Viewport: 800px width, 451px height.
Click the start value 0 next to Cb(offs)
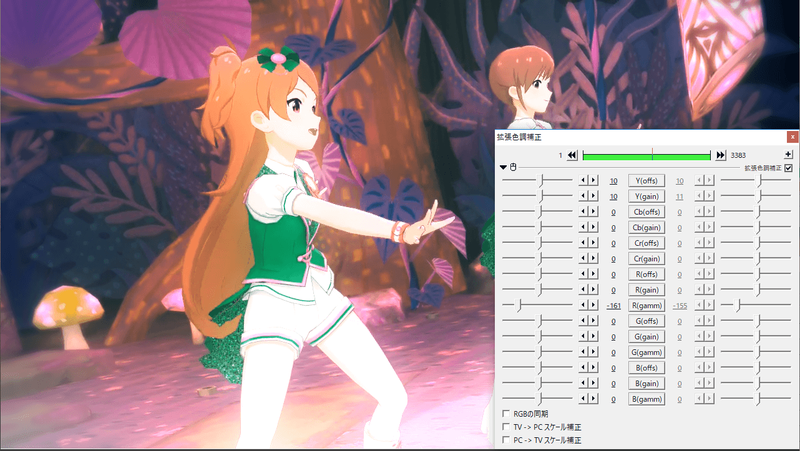pyautogui.click(x=613, y=212)
